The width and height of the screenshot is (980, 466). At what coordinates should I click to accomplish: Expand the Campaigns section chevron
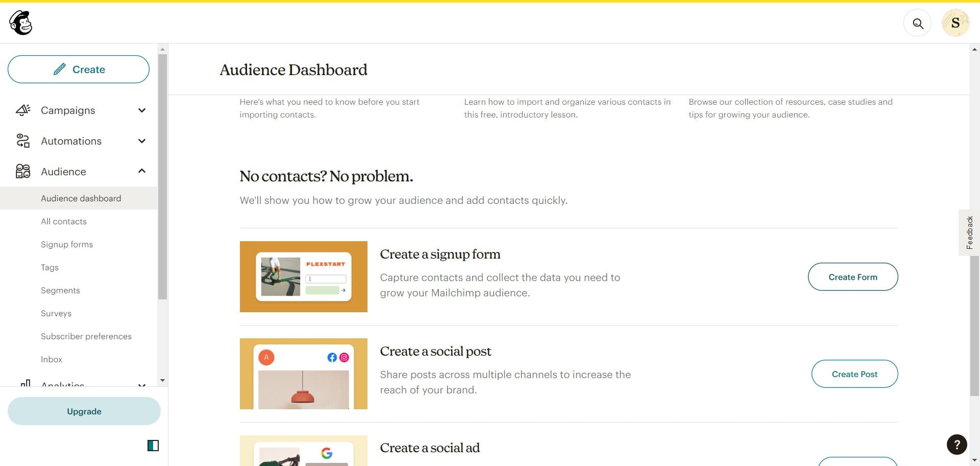click(142, 110)
